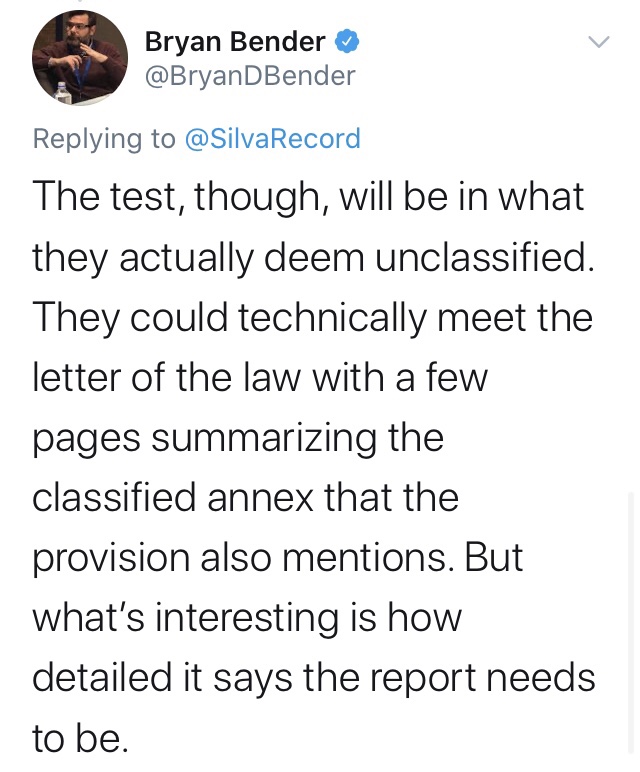Click the line "detailed it says the report needs"

314,678
